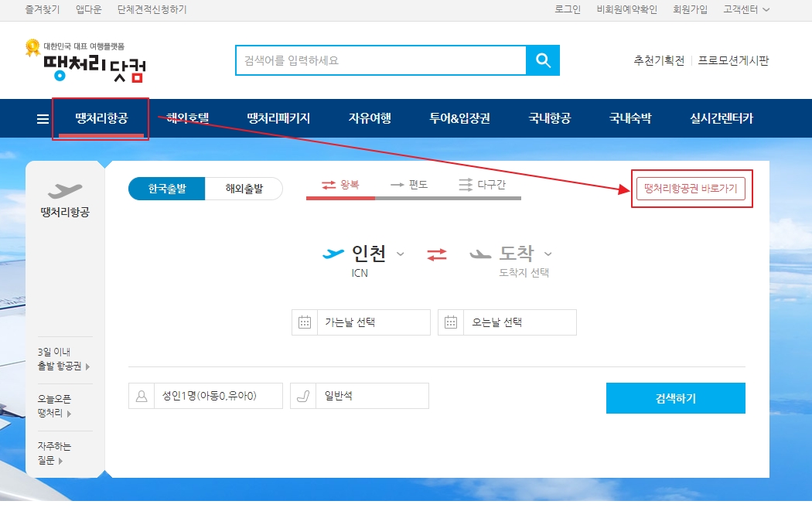Click 도착지 선택 text
The width and height of the screenshot is (812, 518).
(x=524, y=273)
